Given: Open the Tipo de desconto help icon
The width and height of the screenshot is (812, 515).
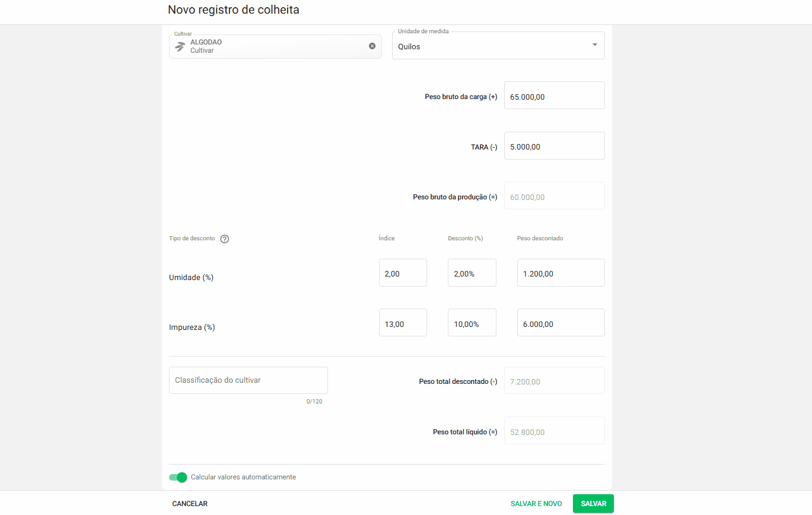Looking at the screenshot, I should click(x=224, y=239).
